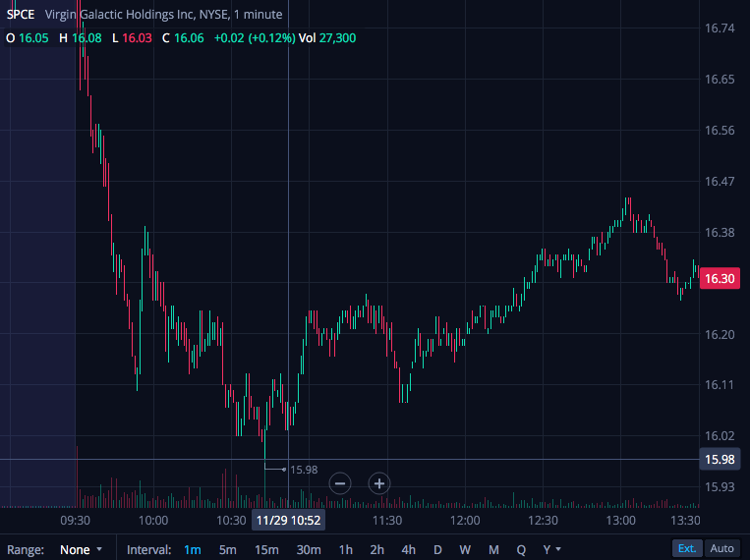
Task: Click the 12:30 time axis label
Action: click(x=543, y=521)
